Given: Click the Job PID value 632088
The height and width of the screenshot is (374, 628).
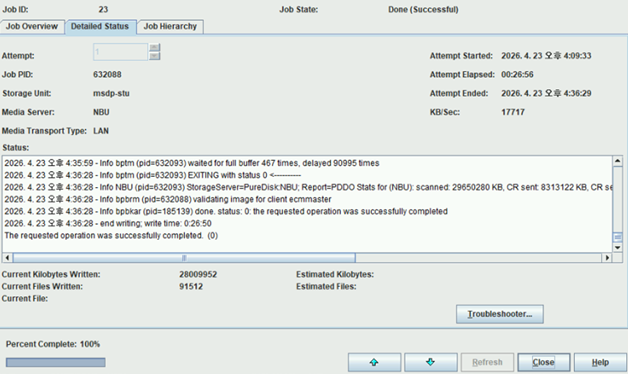Looking at the screenshot, I should 107,74.
